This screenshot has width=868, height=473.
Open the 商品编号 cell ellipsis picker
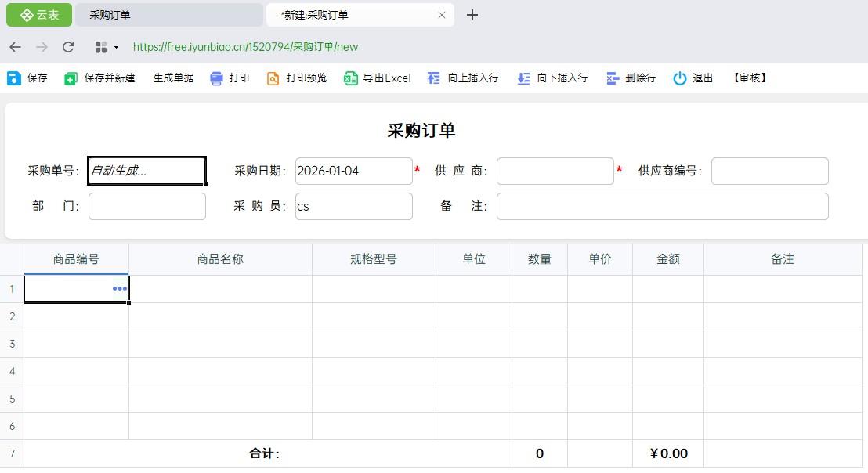click(119, 288)
